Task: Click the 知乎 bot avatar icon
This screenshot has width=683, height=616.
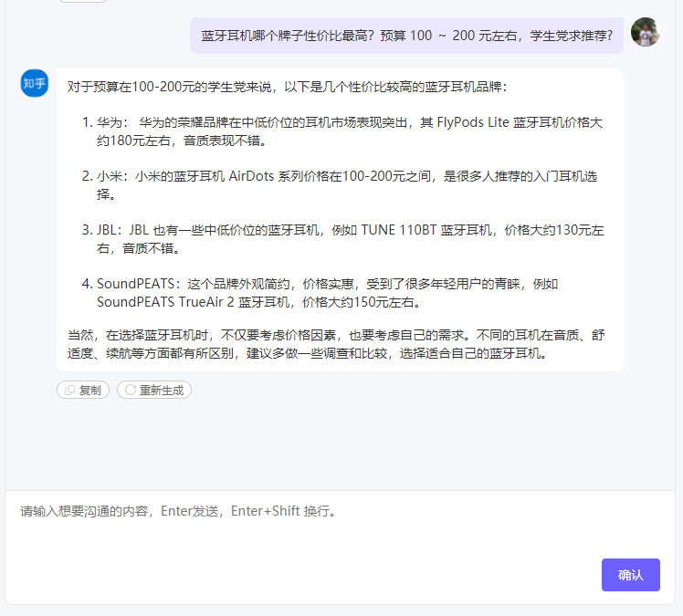Action: [35, 83]
